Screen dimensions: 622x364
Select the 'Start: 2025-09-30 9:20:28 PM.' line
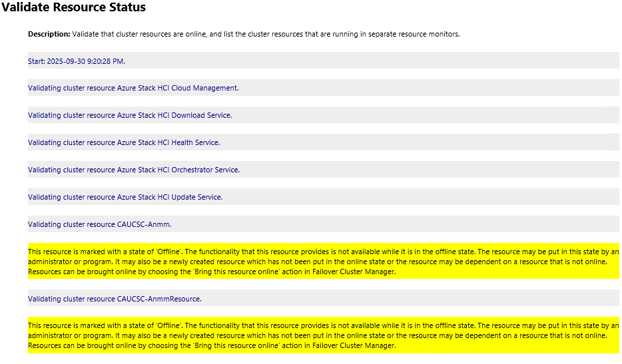(x=323, y=61)
